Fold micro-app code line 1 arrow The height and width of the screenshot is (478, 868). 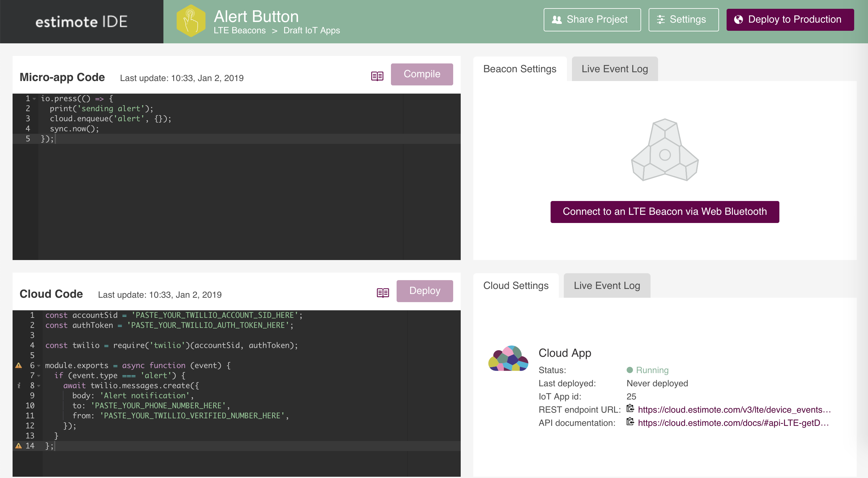click(34, 99)
